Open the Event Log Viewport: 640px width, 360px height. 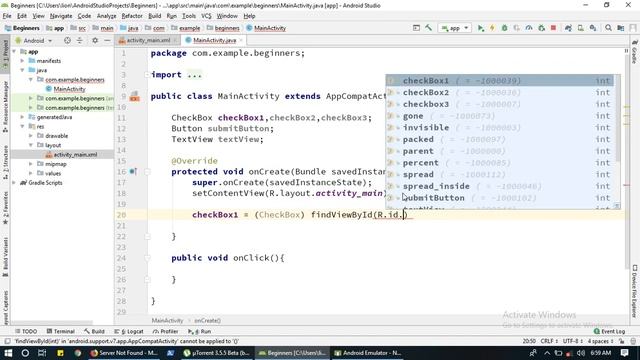click(x=609, y=331)
